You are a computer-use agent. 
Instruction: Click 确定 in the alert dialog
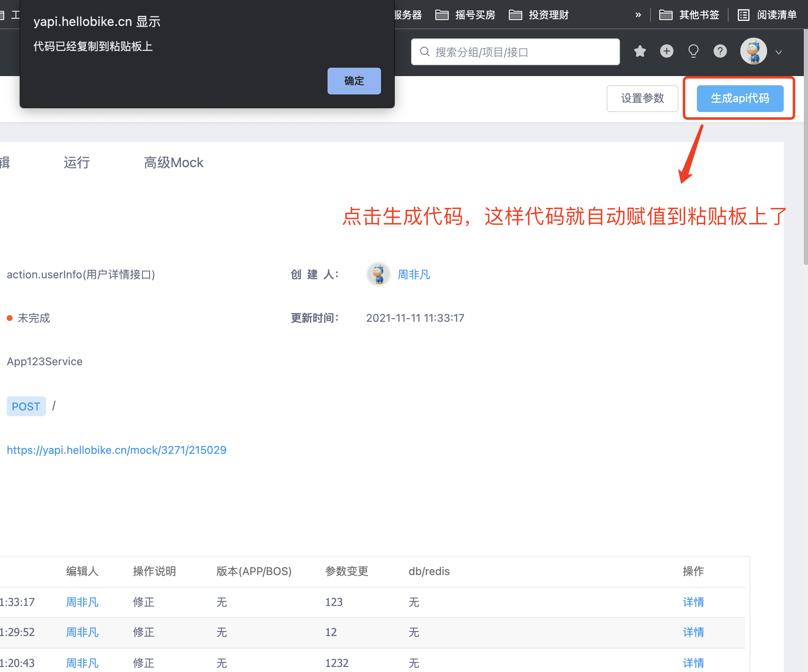click(x=354, y=81)
